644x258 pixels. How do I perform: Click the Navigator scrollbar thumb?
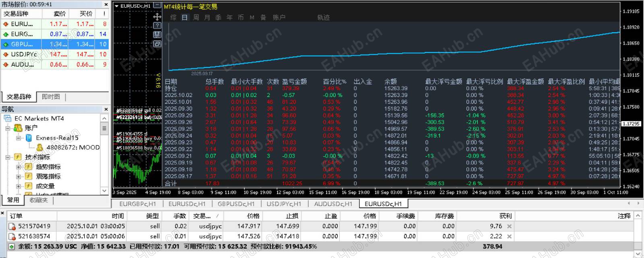click(x=104, y=128)
